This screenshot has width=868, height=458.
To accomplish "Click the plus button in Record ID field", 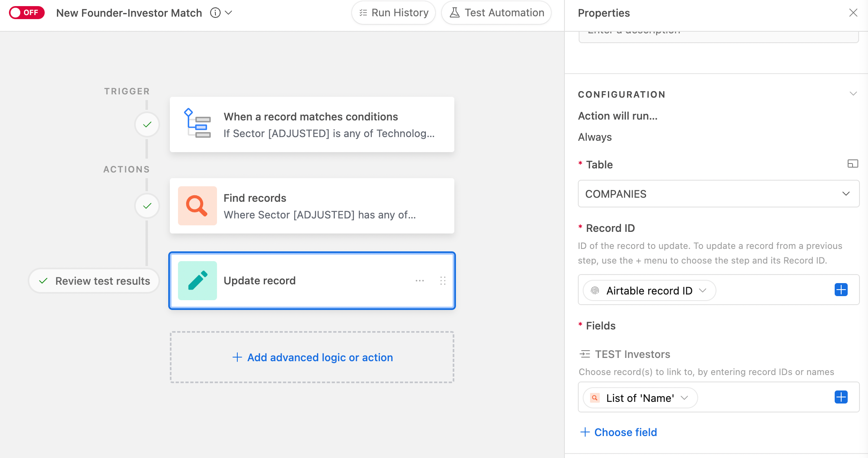I will point(841,290).
